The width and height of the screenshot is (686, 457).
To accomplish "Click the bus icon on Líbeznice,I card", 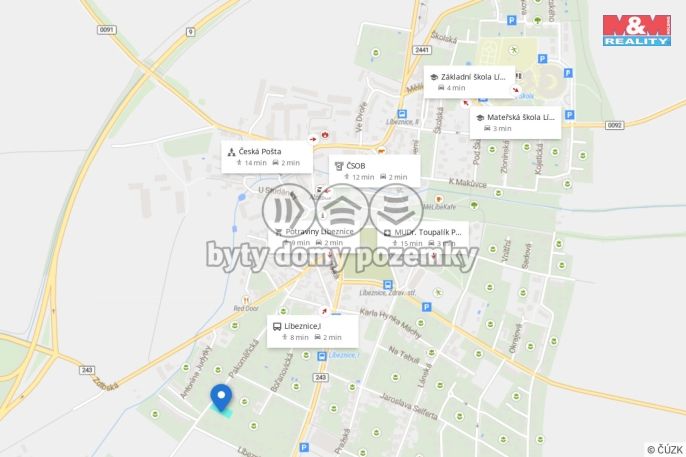I will pyautogui.click(x=276, y=327).
